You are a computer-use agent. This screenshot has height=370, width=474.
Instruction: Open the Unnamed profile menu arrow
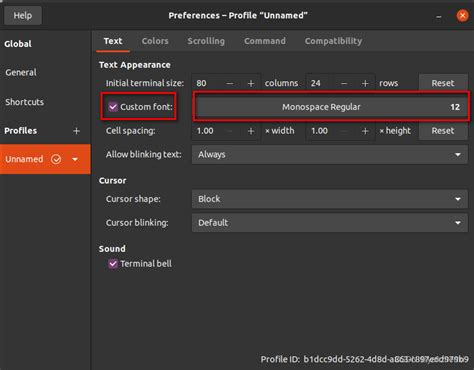point(75,159)
